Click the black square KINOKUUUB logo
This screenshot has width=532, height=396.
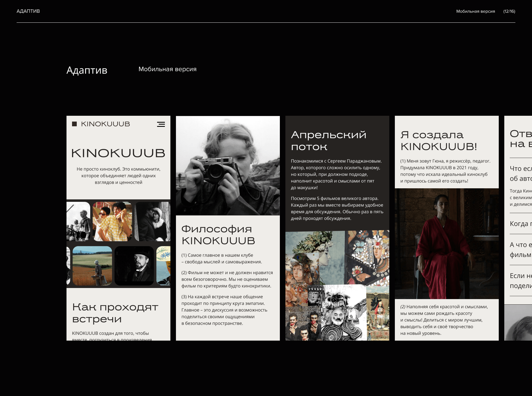[74, 124]
